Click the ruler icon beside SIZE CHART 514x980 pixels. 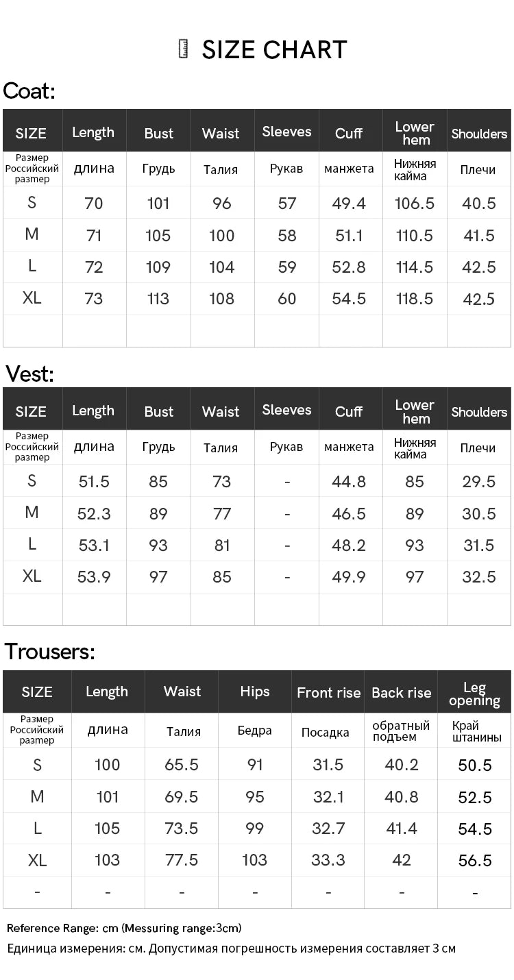[x=183, y=49]
